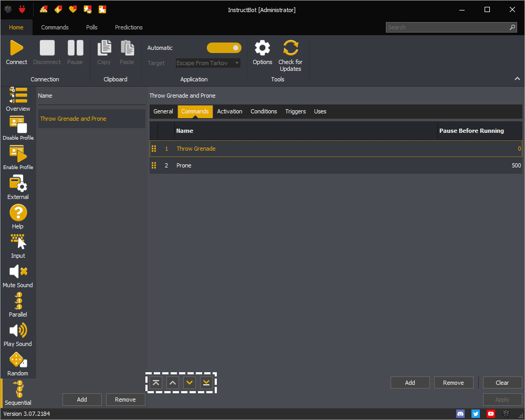This screenshot has height=420, width=525.
Task: Open the Polls ribbon tab
Action: 92,27
